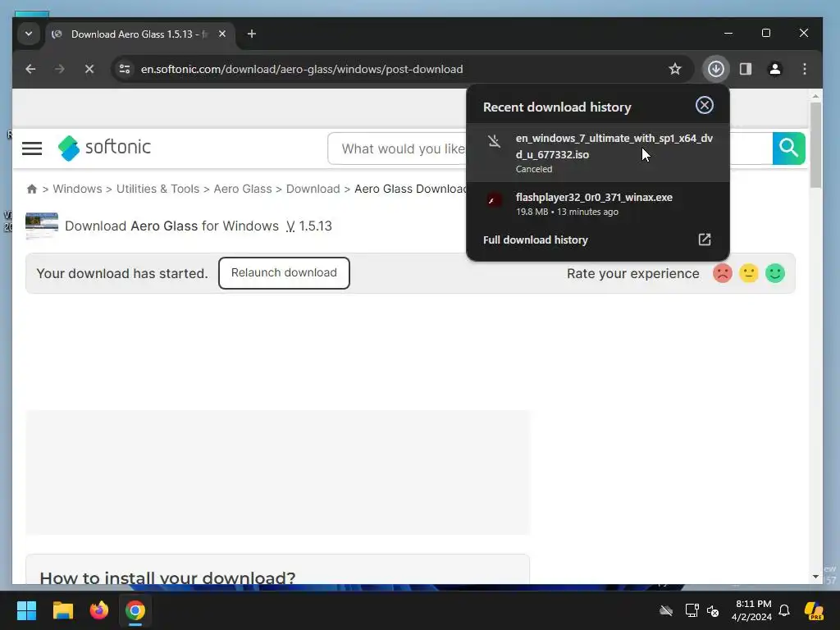Open Chrome three-dot menu

coord(804,69)
